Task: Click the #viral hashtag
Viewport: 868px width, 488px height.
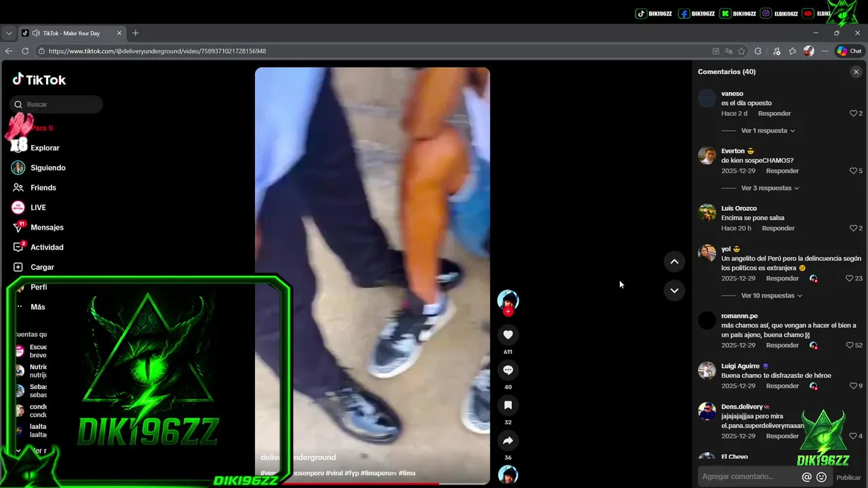Action: click(334, 473)
